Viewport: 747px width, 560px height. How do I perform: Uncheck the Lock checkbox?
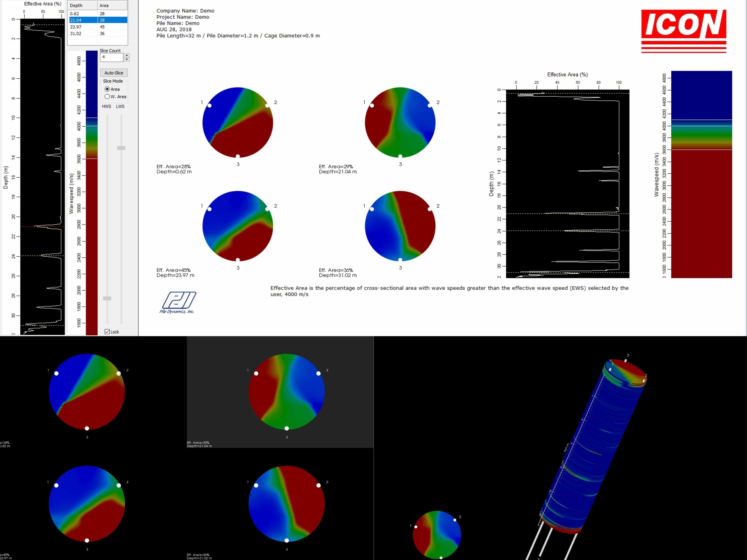point(107,332)
